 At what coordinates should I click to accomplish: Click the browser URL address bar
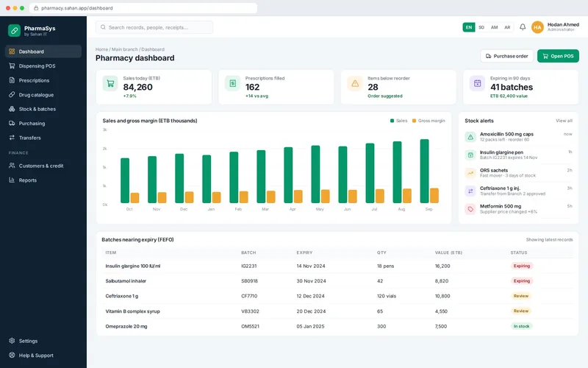click(143, 8)
